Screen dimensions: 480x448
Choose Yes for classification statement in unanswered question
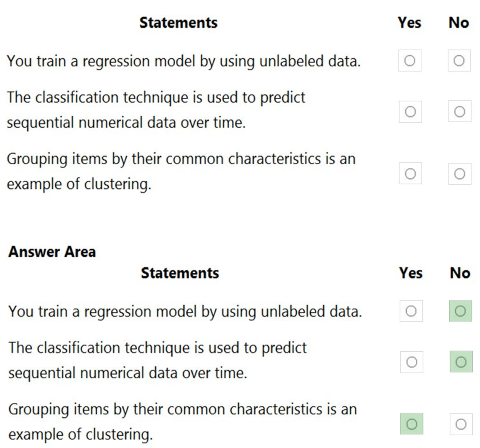pyautogui.click(x=410, y=112)
